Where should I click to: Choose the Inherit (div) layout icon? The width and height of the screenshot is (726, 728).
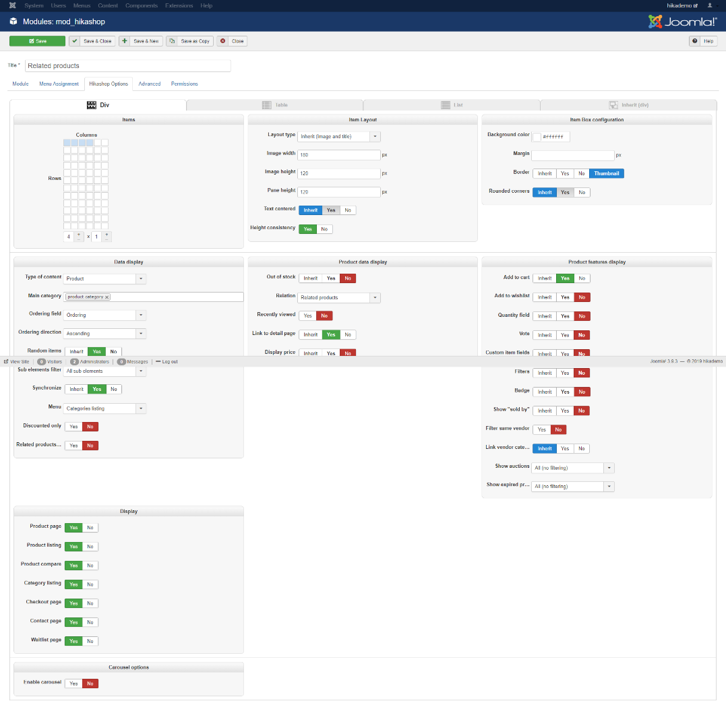[613, 105]
